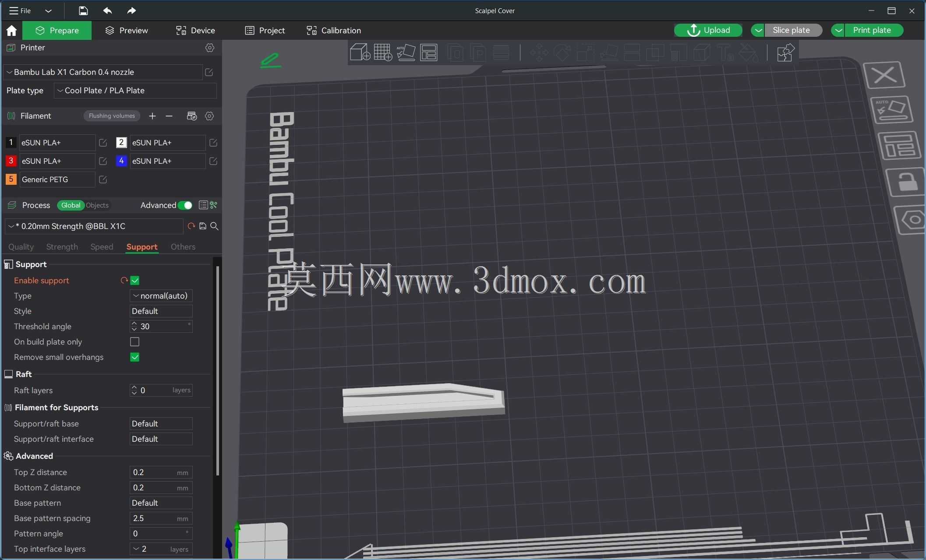Click the Auto orient toolbar icon
The height and width of the screenshot is (560, 926).
pyautogui.click(x=406, y=53)
